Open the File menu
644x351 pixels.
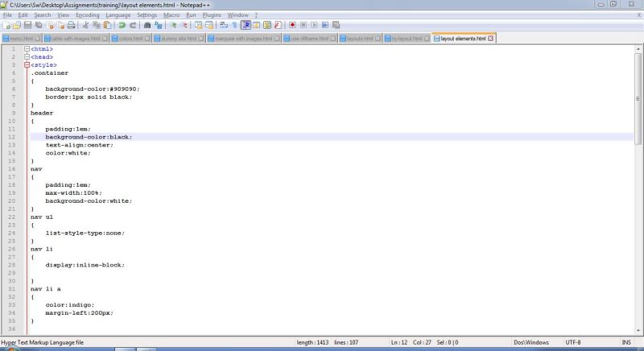pyautogui.click(x=7, y=14)
